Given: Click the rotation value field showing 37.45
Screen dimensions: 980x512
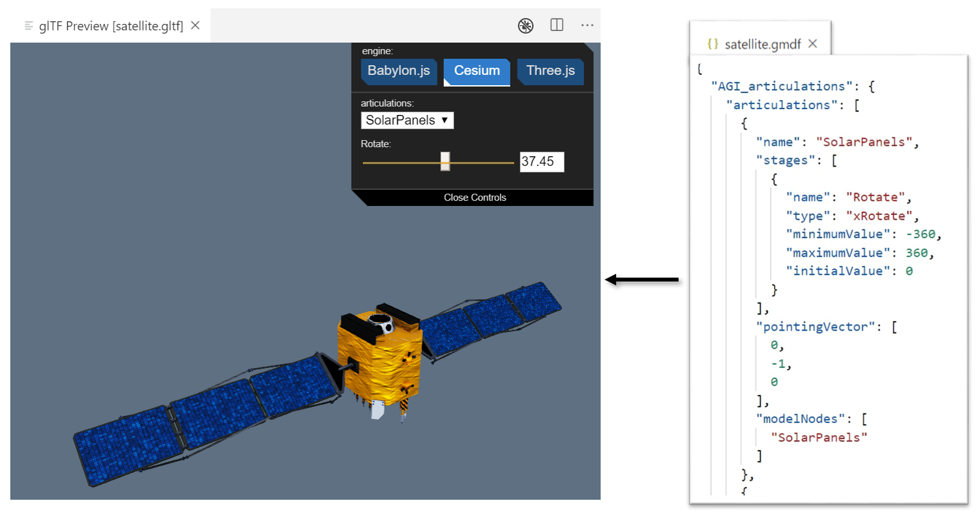Looking at the screenshot, I should click(542, 161).
